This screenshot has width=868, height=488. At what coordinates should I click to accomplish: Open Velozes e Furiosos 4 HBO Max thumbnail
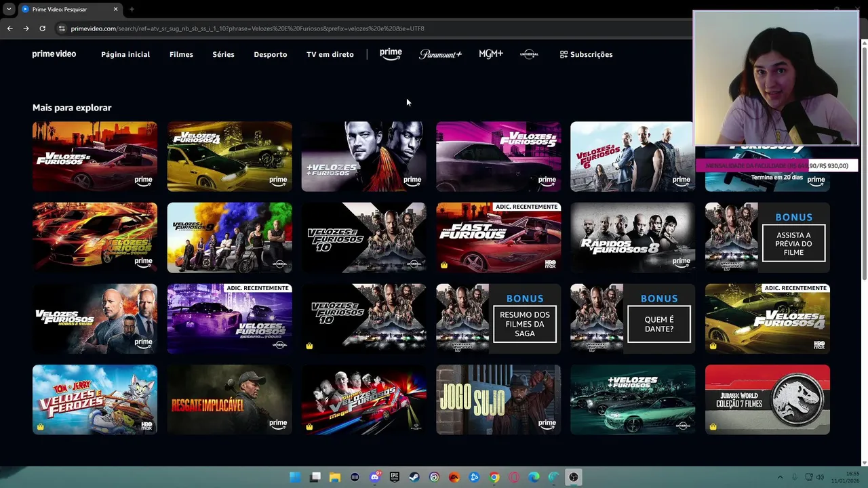click(x=768, y=319)
